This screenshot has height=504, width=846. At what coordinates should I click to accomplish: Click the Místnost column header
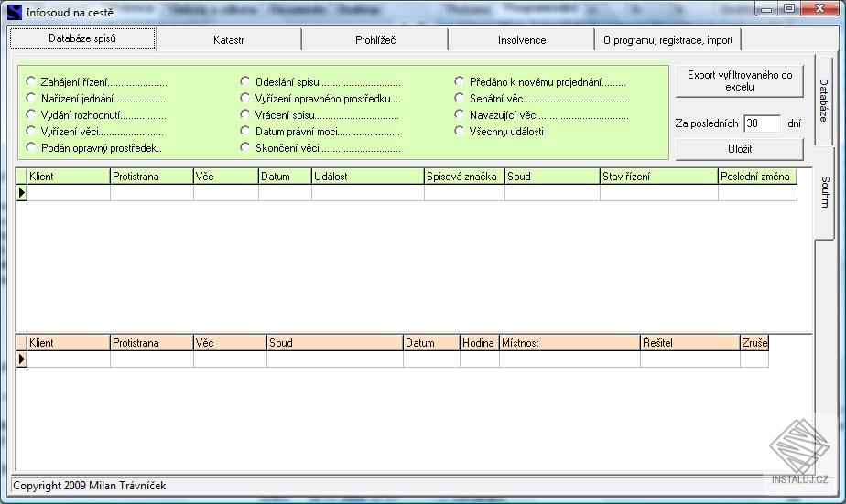tap(569, 343)
